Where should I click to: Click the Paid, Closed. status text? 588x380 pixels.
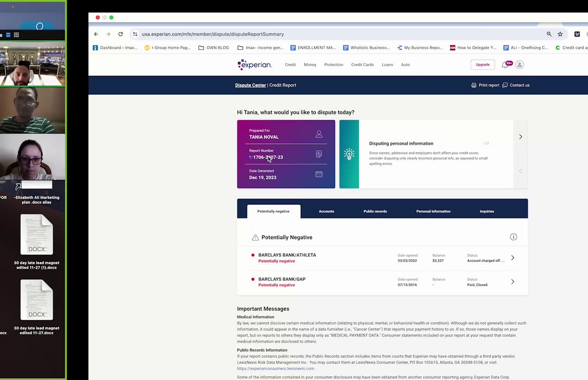[477, 285]
